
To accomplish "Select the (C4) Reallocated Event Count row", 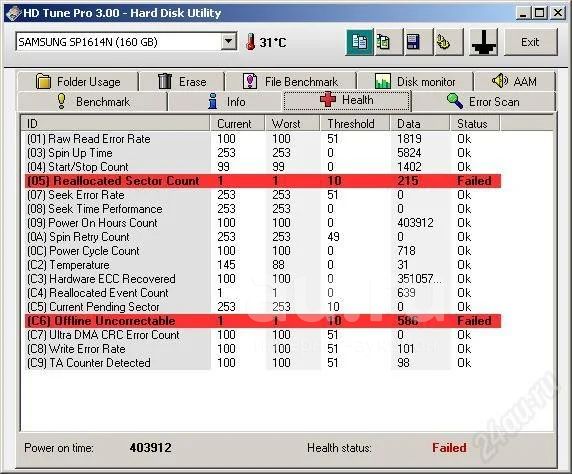I will [x=263, y=293].
